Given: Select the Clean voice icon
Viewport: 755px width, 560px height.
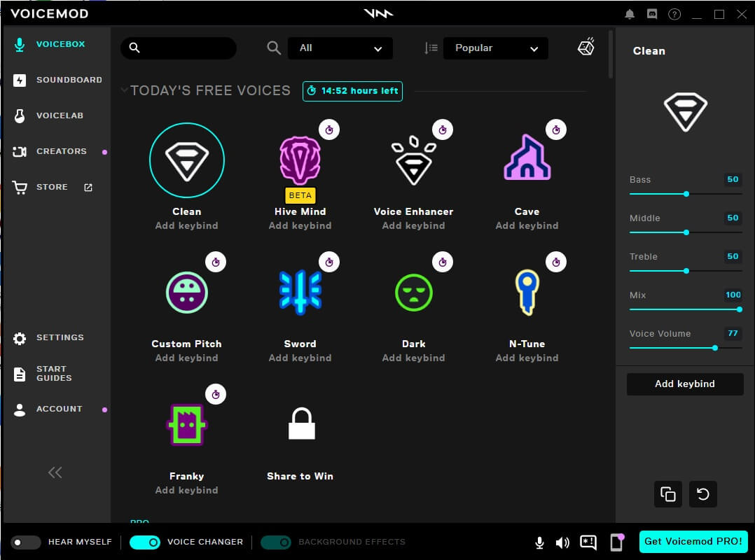Looking at the screenshot, I should [187, 160].
